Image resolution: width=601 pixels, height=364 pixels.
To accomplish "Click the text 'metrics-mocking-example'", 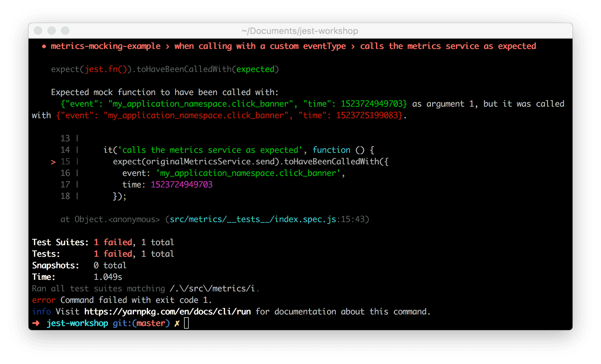I will [x=106, y=46].
